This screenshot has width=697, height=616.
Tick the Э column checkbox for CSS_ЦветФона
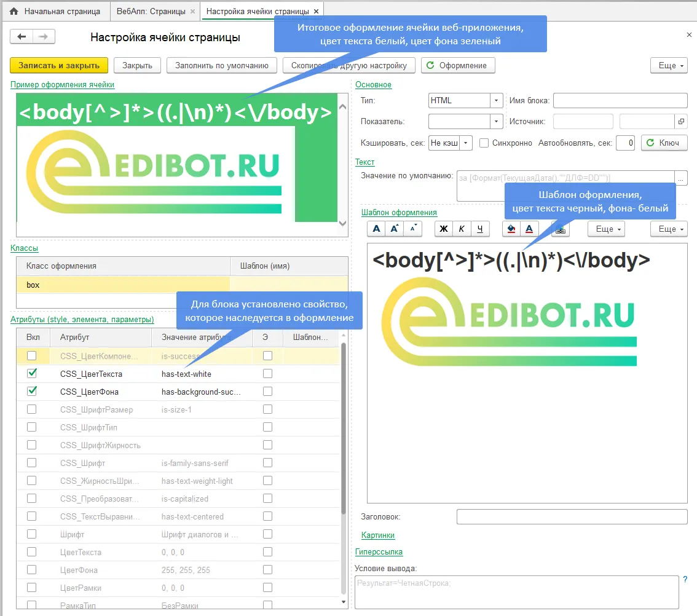coord(267,392)
